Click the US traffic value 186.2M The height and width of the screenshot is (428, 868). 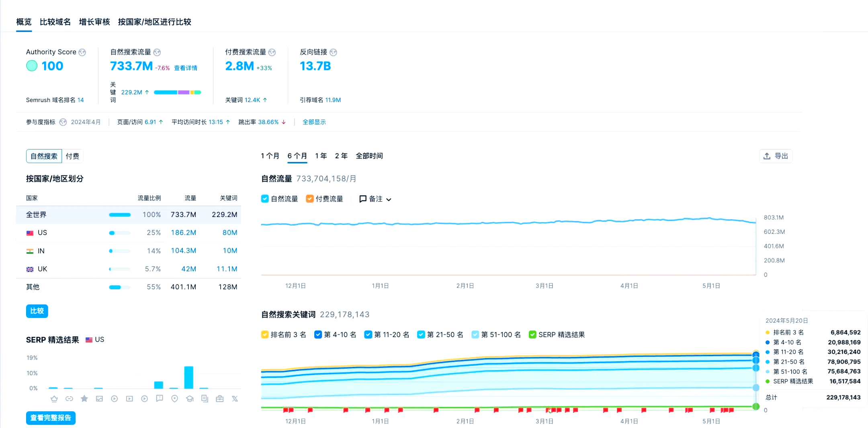184,233
